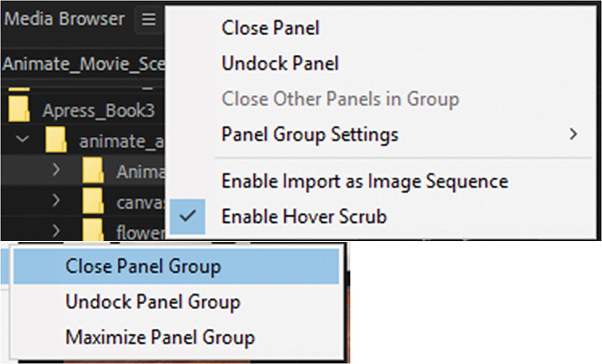The width and height of the screenshot is (602, 364).
Task: Expand the Anima folder chevron
Action: (x=56, y=170)
